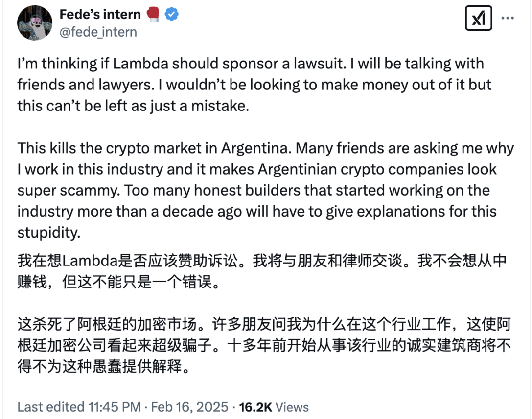Screen dimensions: 532x419
Task: Click the X logo inside the square button
Action: point(478,18)
